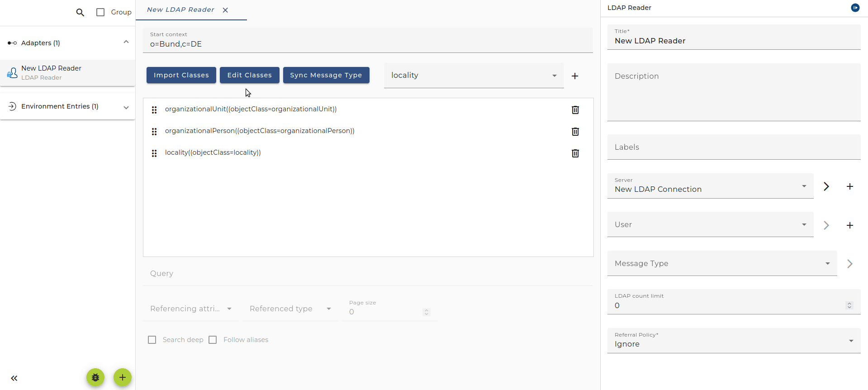Toggle the Group checkbox
Image resolution: width=868 pixels, height=390 pixels.
100,12
